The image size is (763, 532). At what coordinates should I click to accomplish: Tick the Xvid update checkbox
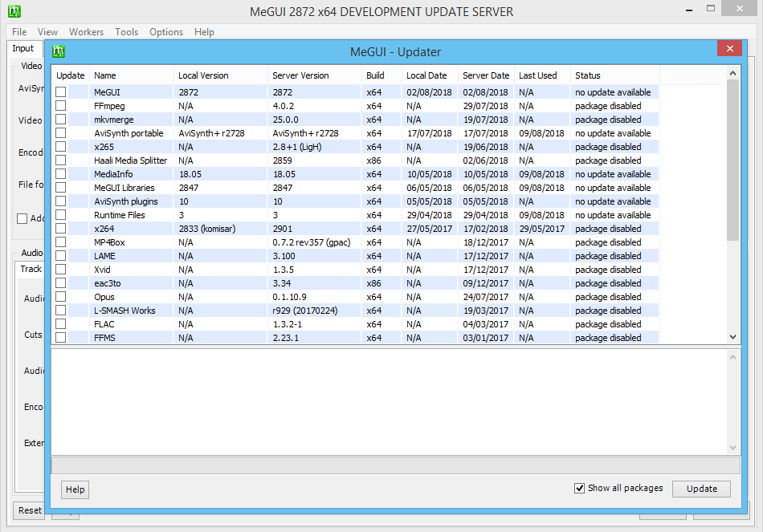tap(61, 269)
